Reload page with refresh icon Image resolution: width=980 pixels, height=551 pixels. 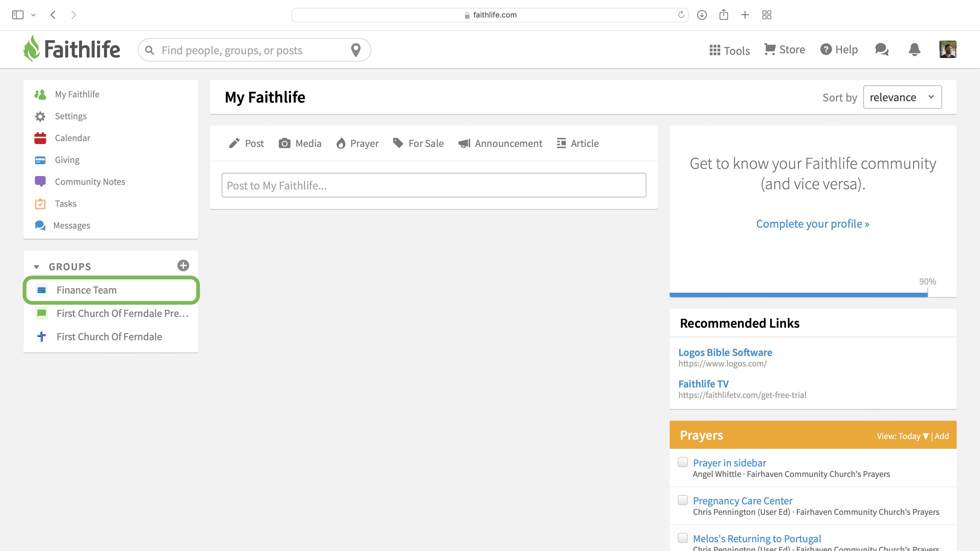pos(681,15)
